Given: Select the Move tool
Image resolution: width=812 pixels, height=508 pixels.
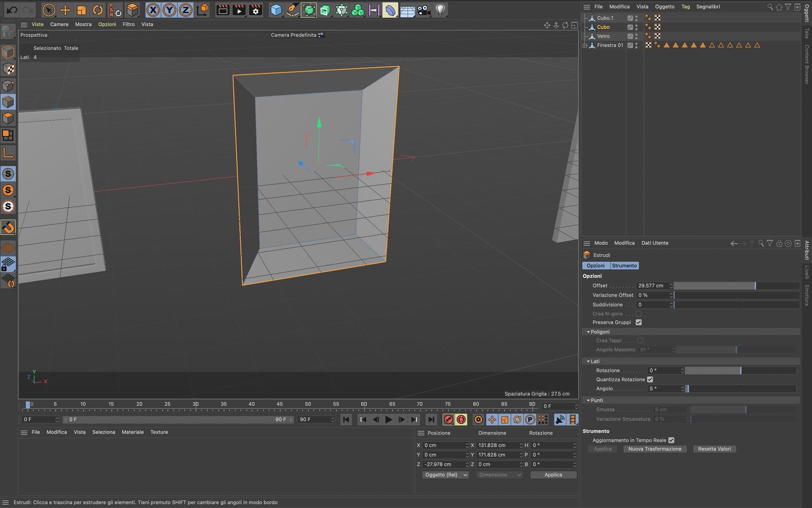Looking at the screenshot, I should point(65,10).
